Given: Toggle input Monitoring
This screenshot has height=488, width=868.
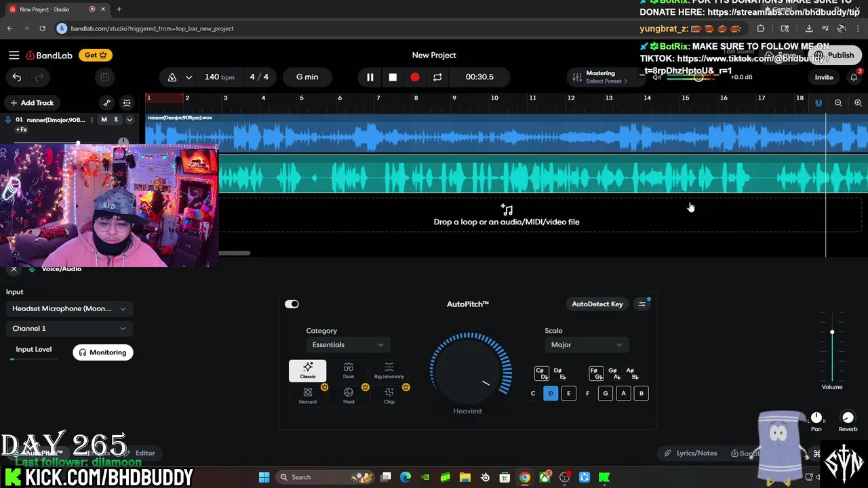Looking at the screenshot, I should 103,352.
